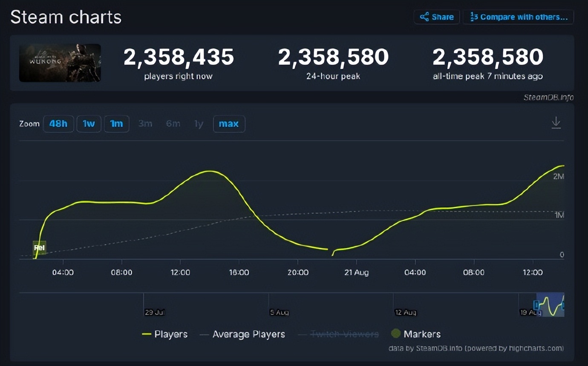This screenshot has width=588, height=366.
Task: Open Compare with others option
Action: pos(518,17)
